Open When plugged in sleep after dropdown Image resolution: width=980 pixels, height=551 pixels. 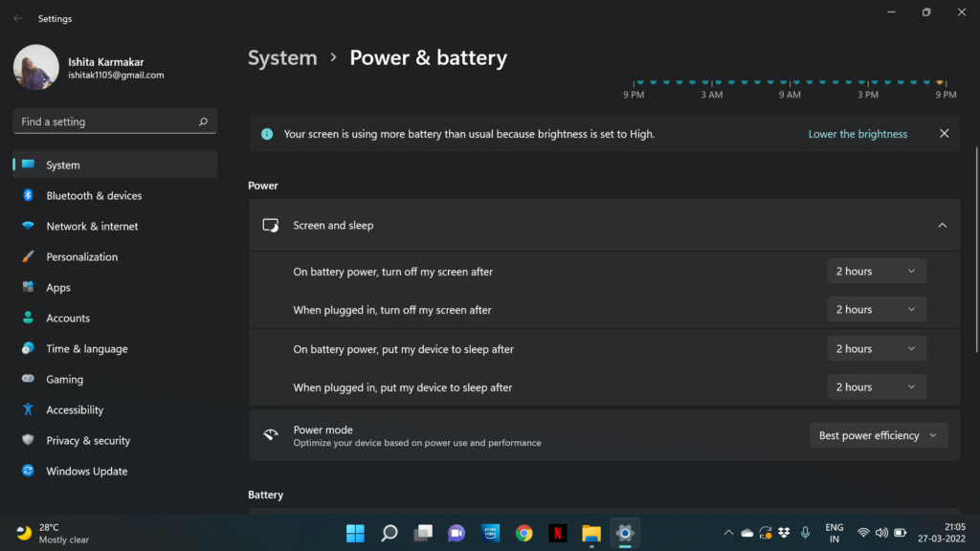click(x=877, y=386)
